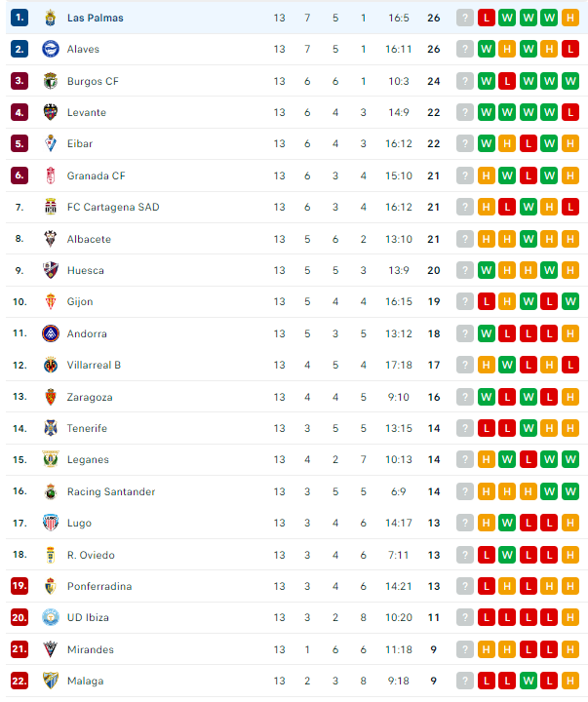Click the Alaves club crest

tap(51, 50)
